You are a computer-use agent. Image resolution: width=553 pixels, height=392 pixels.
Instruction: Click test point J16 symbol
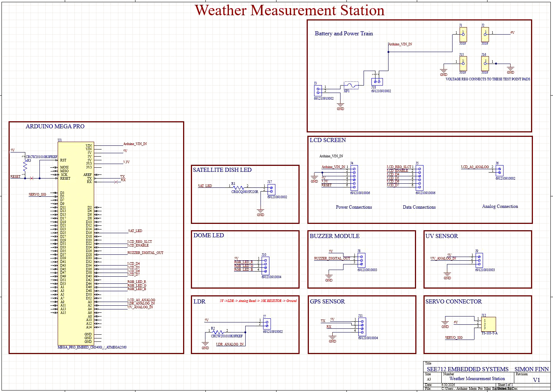pyautogui.click(x=485, y=64)
